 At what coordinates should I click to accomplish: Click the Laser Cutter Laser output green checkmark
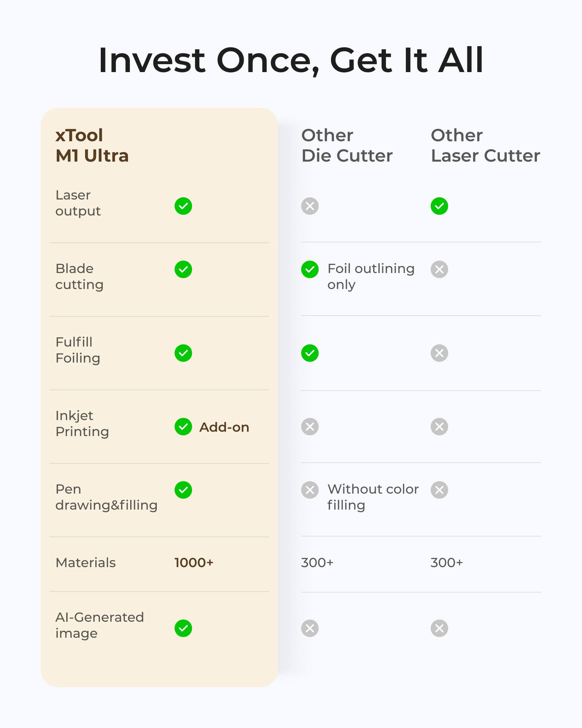coord(439,206)
